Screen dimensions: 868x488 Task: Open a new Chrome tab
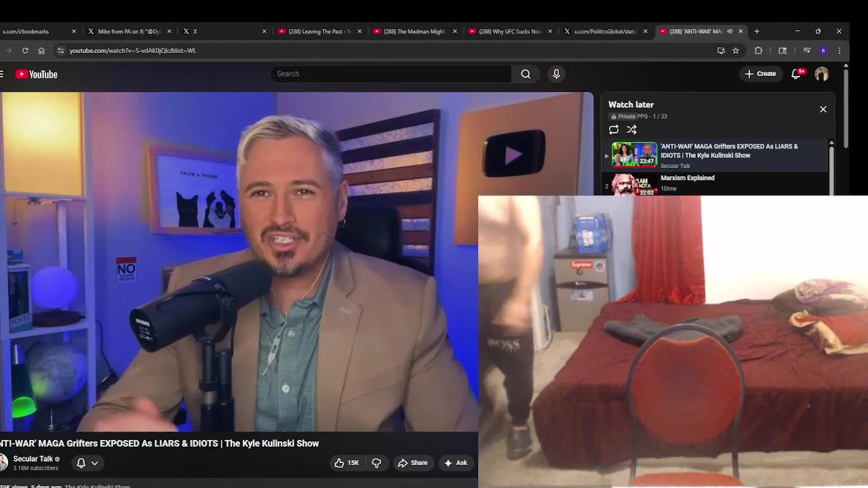pos(757,31)
